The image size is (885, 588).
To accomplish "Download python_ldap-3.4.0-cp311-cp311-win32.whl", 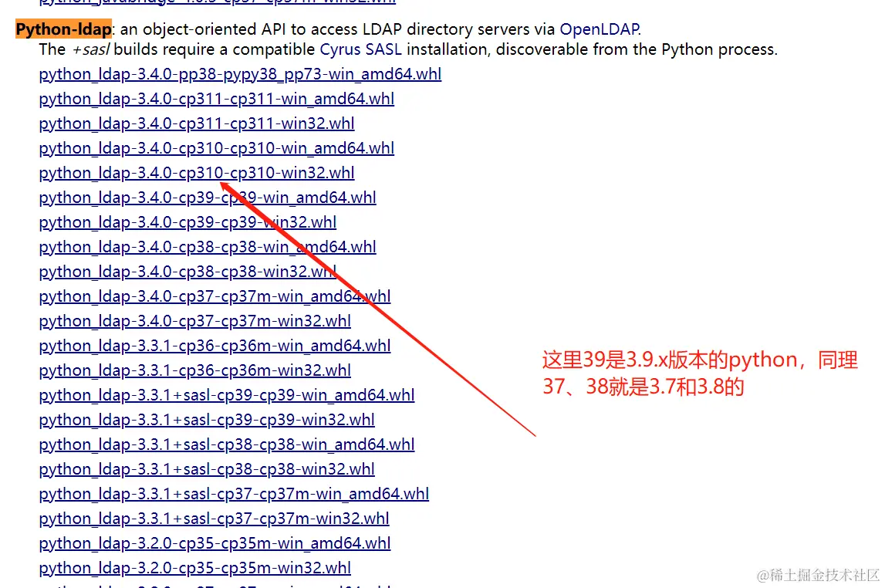I will (197, 123).
